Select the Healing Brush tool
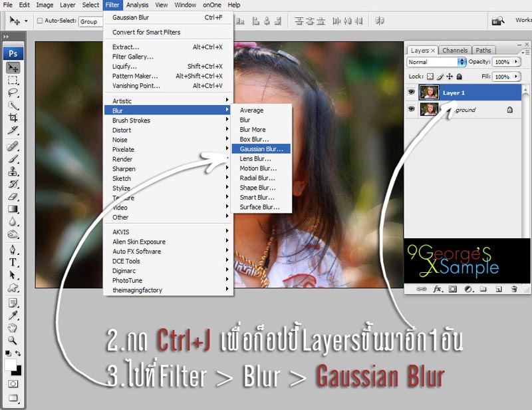The image size is (532, 410). click(x=13, y=146)
